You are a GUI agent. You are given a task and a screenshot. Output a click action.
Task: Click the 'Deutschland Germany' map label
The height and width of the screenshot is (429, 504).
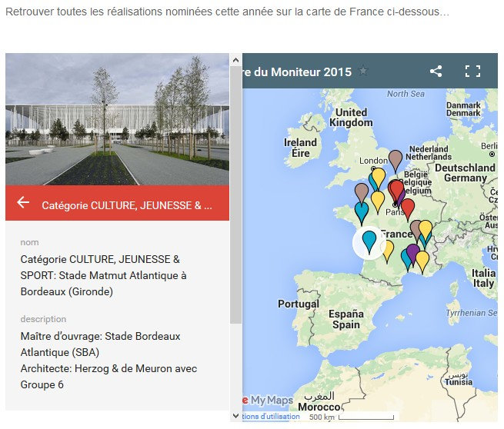[x=465, y=173]
